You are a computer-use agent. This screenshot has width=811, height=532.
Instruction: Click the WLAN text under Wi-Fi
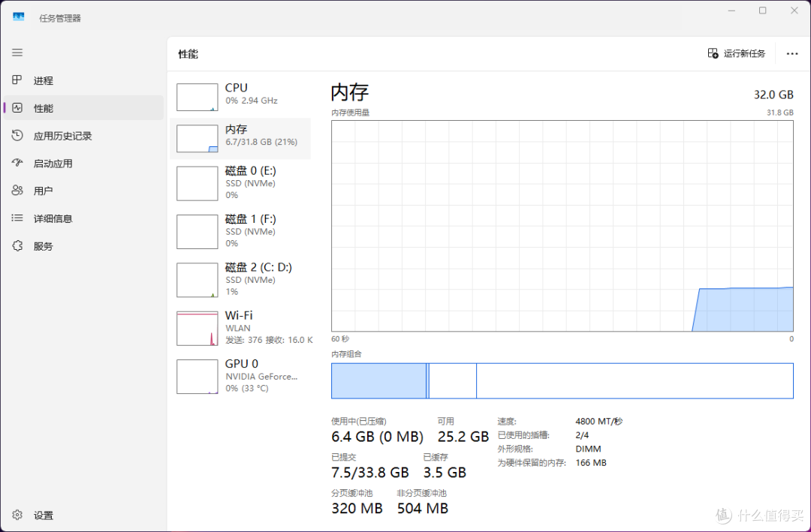[238, 328]
